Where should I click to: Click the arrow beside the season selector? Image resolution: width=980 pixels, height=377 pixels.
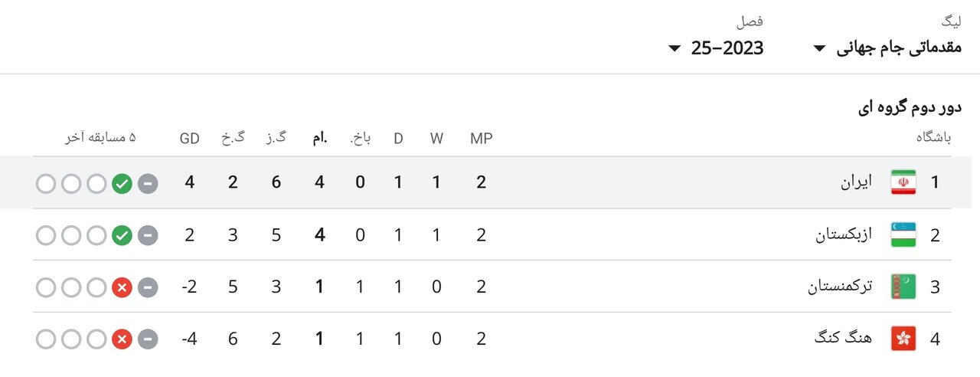coord(675,49)
